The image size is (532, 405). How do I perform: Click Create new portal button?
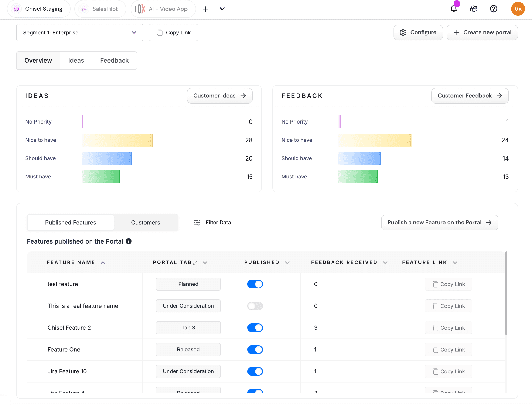[482, 33]
